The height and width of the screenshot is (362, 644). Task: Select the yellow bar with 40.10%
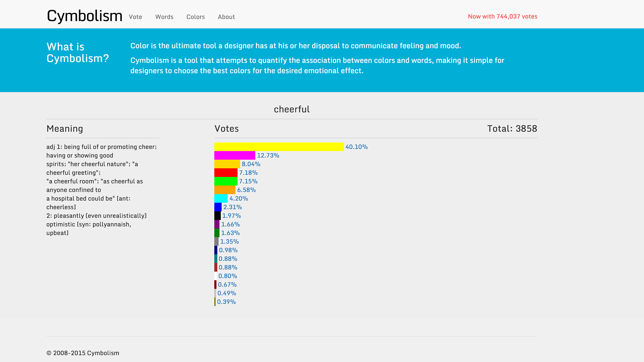pos(278,147)
